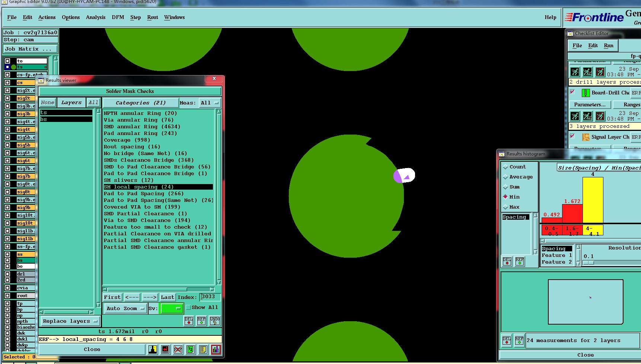The height and width of the screenshot is (364, 641).
Task: Click REF icon beside the Spacing list in histogram
Action: (x=520, y=261)
